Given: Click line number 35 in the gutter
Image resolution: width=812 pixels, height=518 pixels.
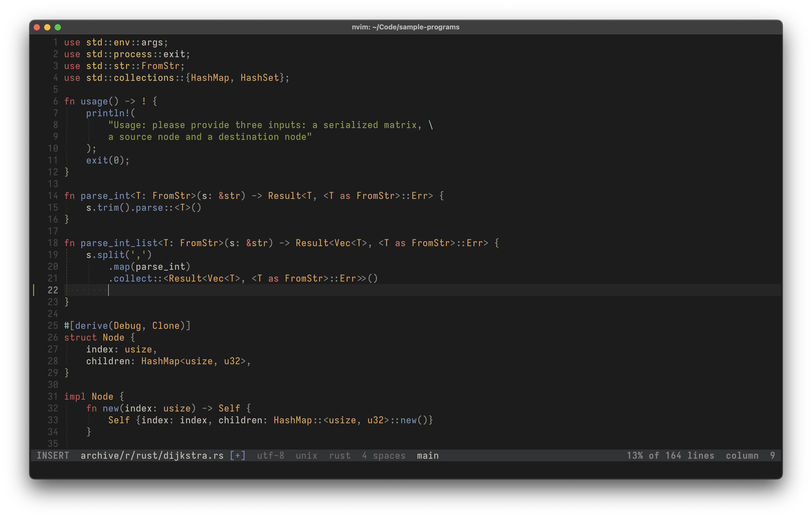Looking at the screenshot, I should pos(53,443).
